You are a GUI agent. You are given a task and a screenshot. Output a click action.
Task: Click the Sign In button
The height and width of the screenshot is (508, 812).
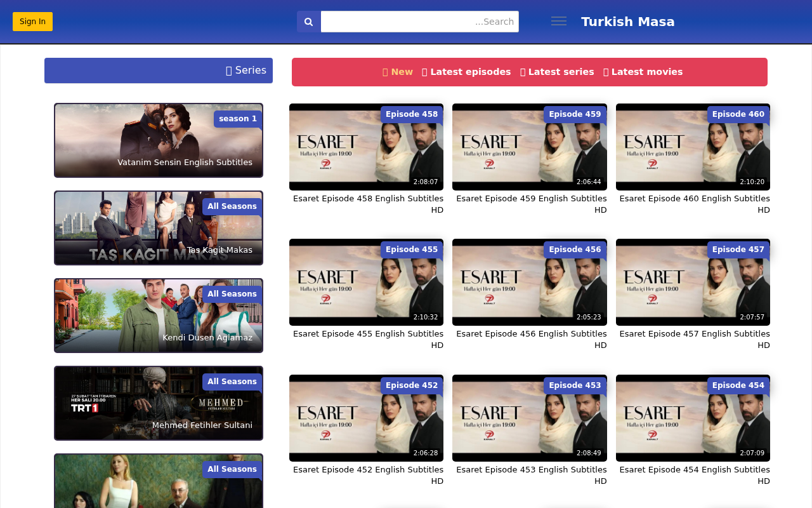pyautogui.click(x=32, y=22)
